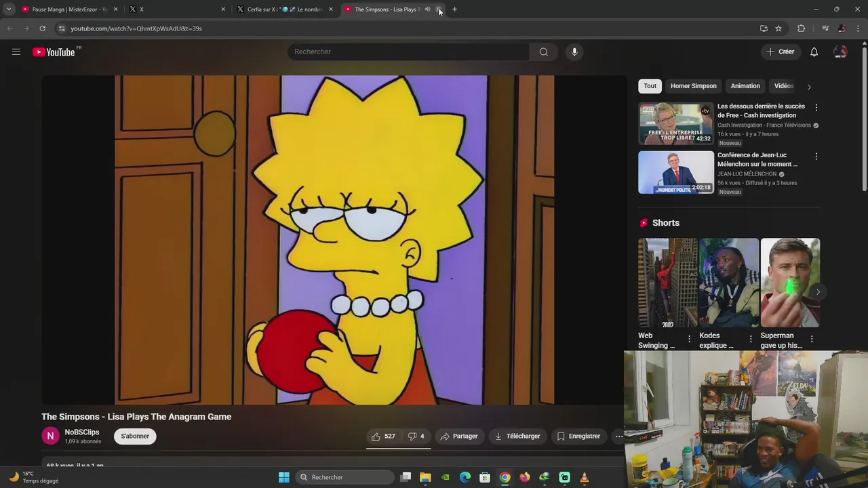
Task: Download the video with Télécharger
Action: 517,436
